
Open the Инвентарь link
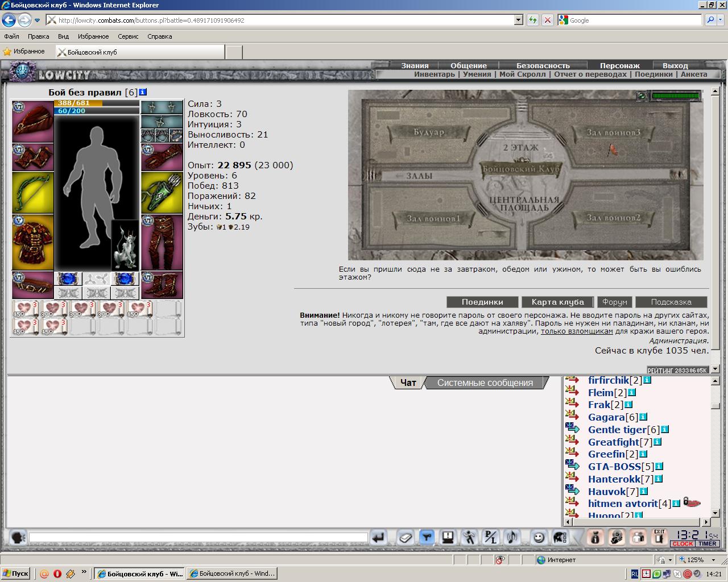click(x=435, y=74)
